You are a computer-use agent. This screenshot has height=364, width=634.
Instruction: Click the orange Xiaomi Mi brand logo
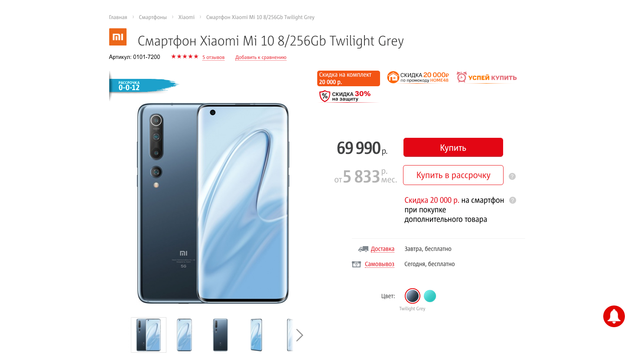click(117, 37)
